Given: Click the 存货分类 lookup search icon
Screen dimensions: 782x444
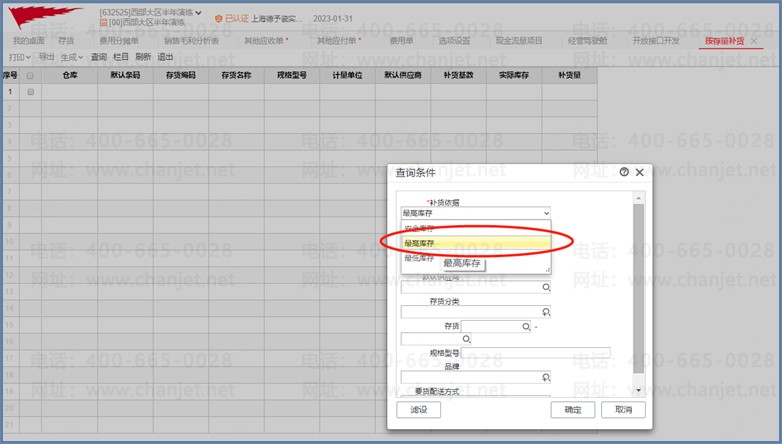Looking at the screenshot, I should coord(546,312).
